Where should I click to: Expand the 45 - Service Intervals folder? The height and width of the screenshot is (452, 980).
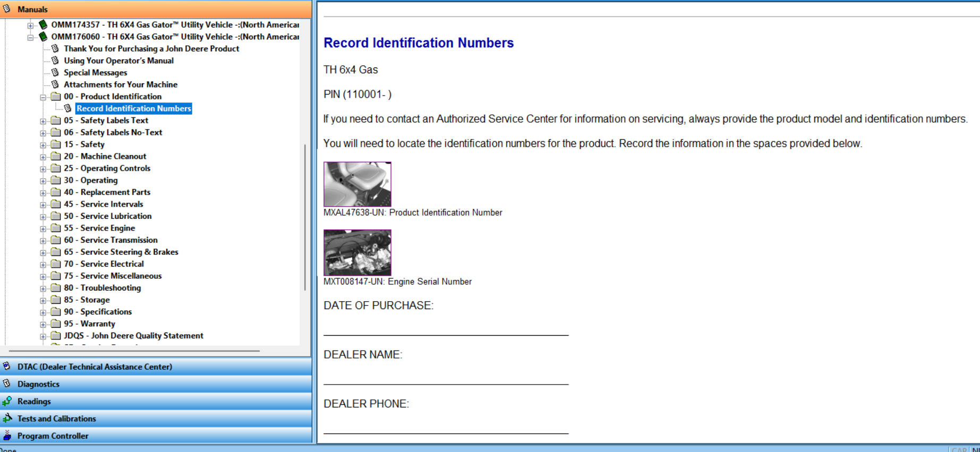click(43, 205)
